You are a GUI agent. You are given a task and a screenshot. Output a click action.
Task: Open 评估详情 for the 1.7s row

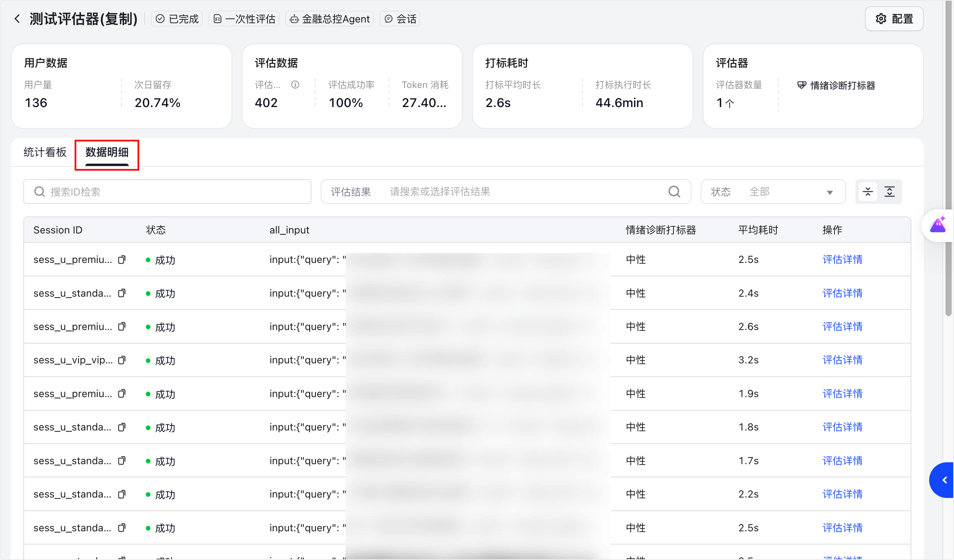tap(842, 461)
